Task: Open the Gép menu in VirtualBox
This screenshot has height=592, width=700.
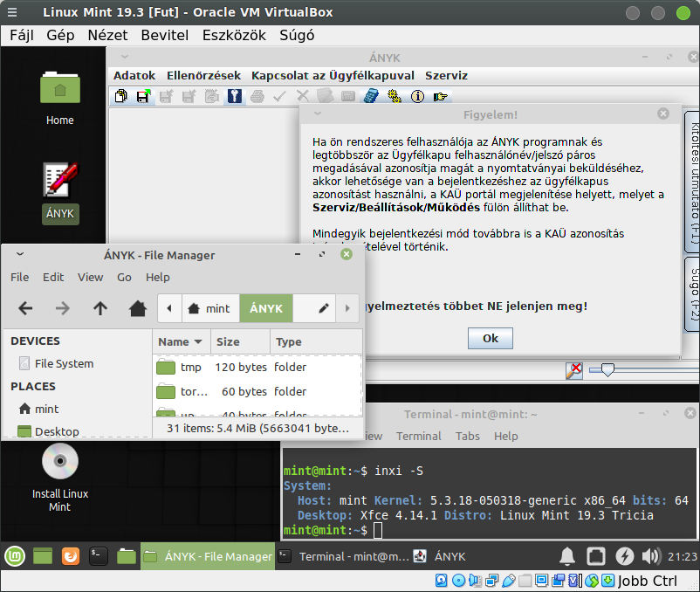Action: pos(60,35)
